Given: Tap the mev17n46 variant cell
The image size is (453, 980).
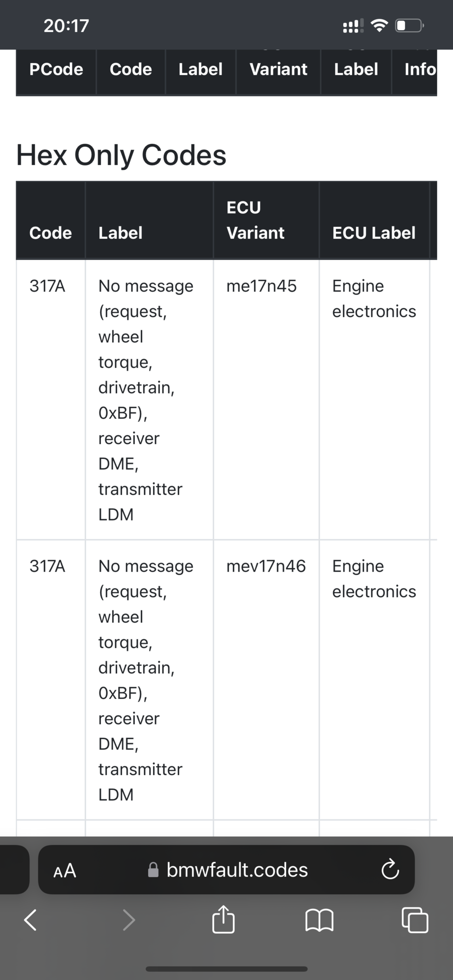Looking at the screenshot, I should pyautogui.click(x=266, y=566).
